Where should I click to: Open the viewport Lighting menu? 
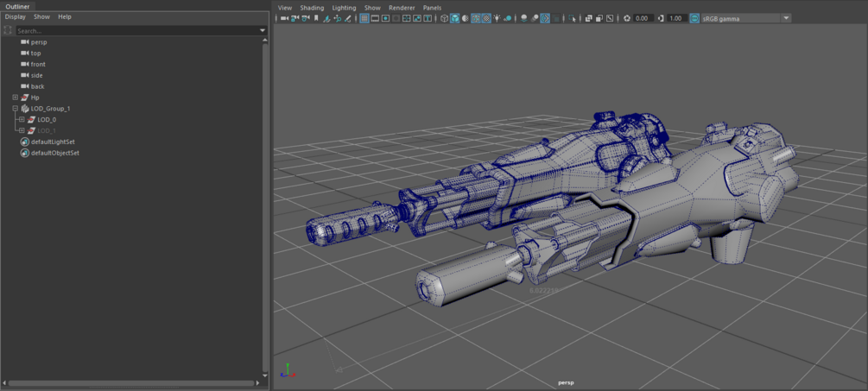point(345,8)
